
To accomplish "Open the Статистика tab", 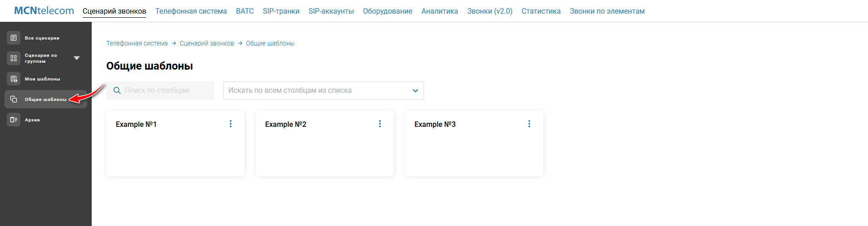I will pyautogui.click(x=541, y=11).
